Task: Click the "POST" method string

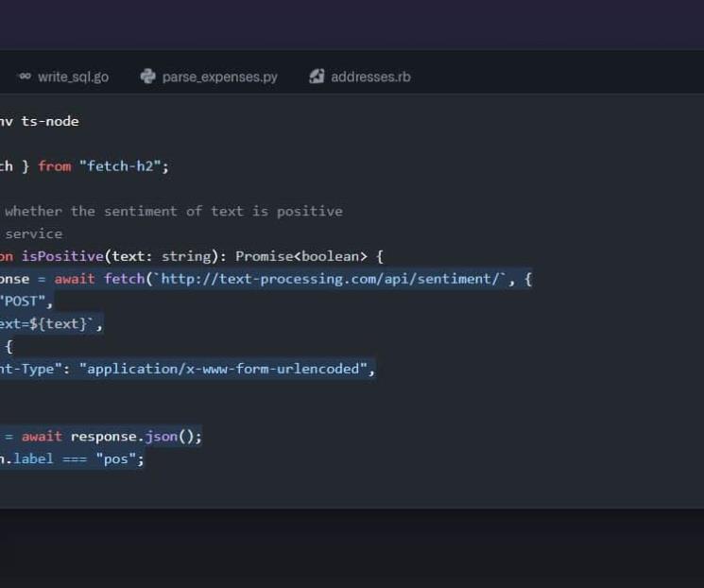Action: [x=23, y=301]
